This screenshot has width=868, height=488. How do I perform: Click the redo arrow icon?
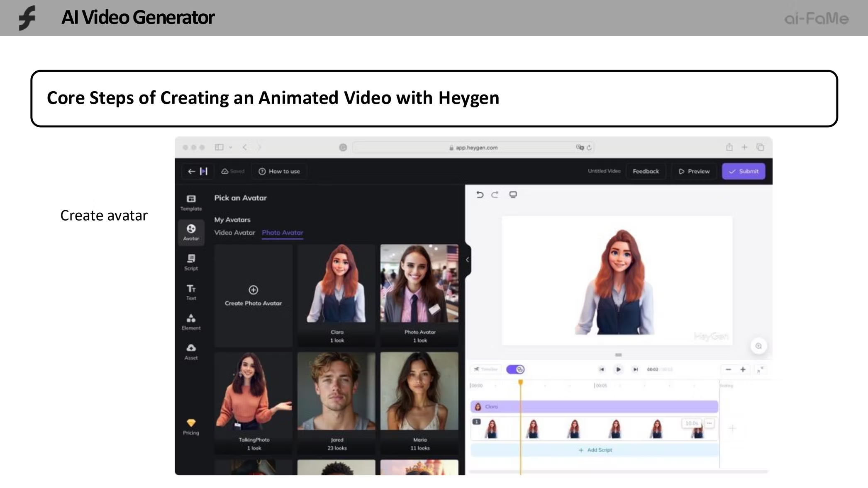(495, 194)
